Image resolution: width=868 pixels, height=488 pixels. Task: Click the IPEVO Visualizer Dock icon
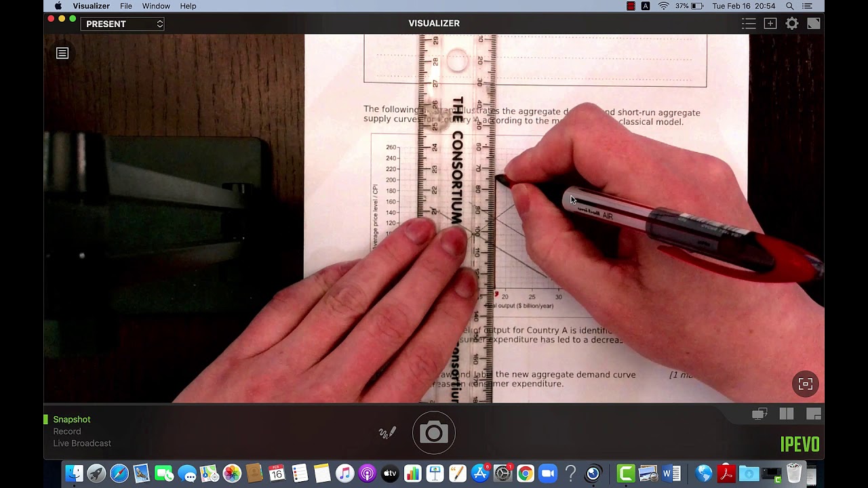pyautogui.click(x=593, y=473)
